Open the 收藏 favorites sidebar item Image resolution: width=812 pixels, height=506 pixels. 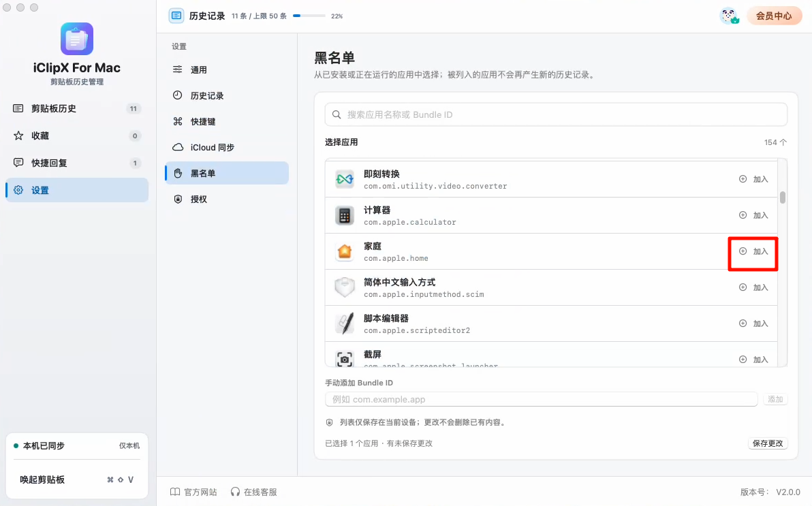[x=77, y=136]
